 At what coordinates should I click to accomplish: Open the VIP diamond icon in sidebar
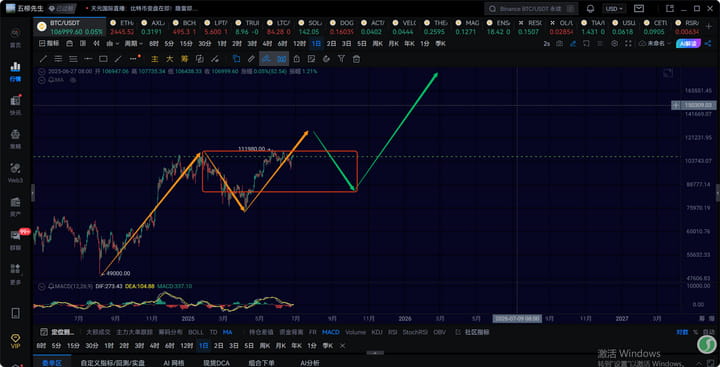point(15,340)
